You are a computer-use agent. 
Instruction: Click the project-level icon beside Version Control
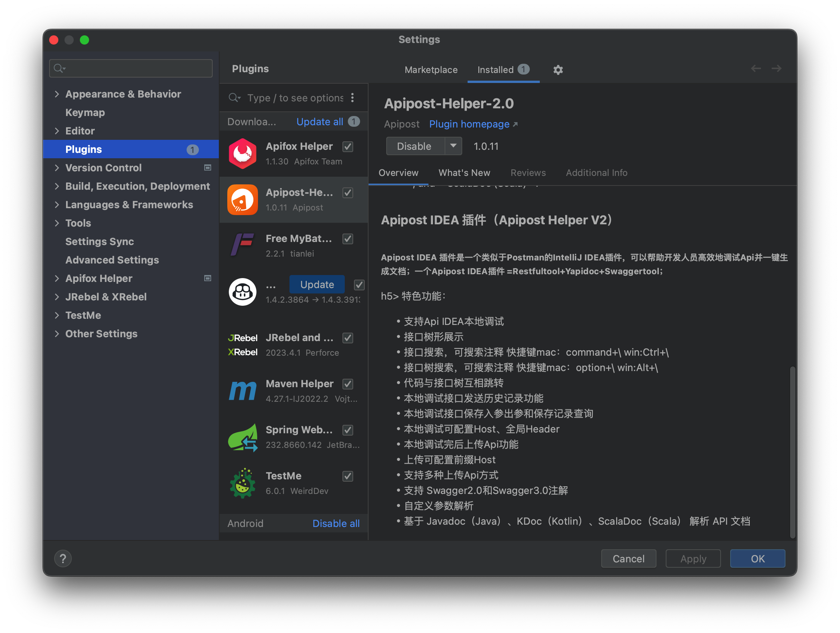click(208, 167)
